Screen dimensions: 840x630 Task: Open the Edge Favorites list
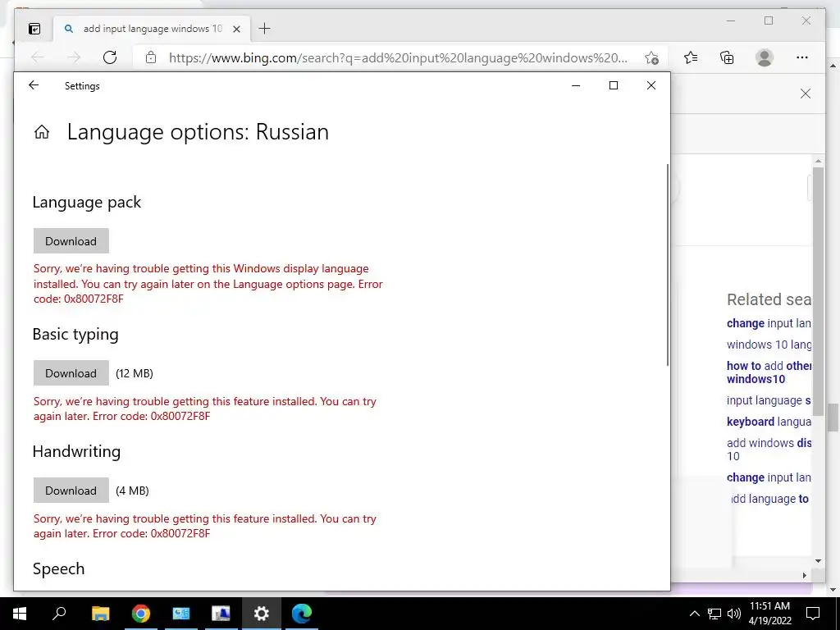691,57
